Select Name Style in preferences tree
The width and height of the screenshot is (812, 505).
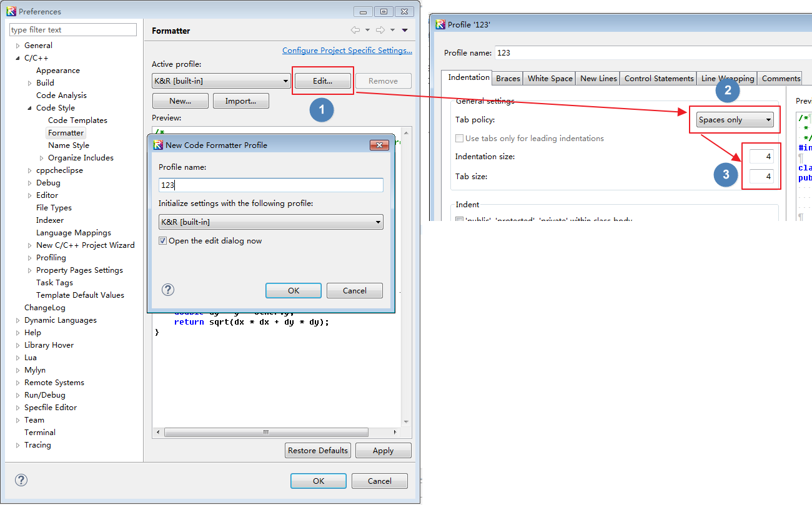[x=69, y=145]
